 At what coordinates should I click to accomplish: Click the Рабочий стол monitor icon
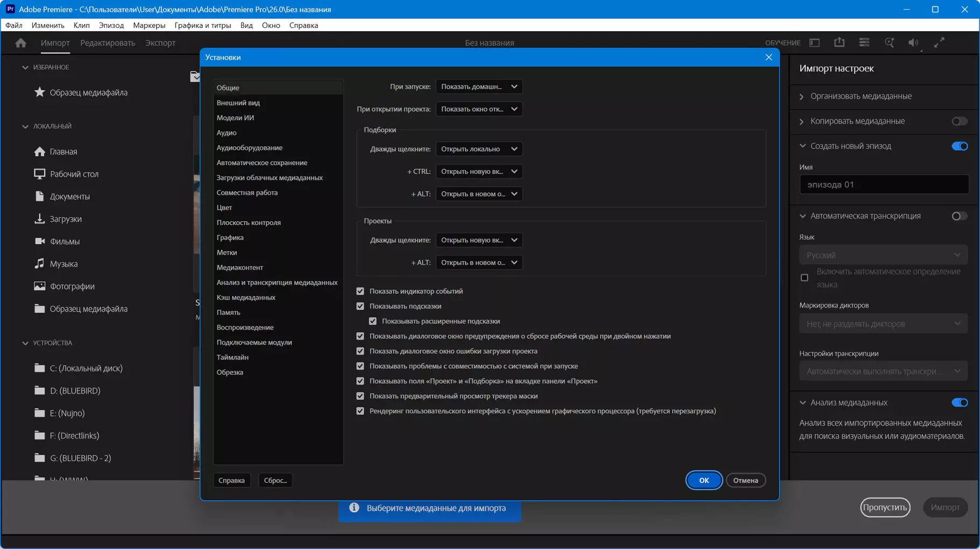(39, 174)
